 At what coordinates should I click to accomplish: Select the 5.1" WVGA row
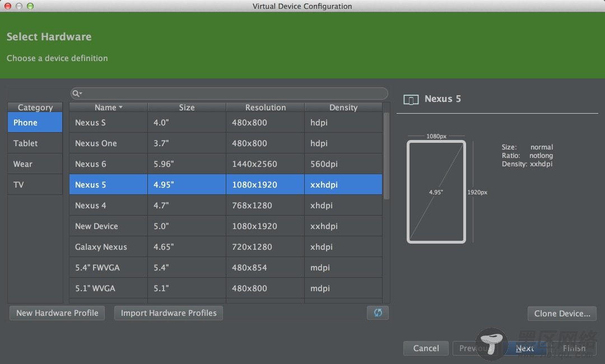pyautogui.click(x=226, y=288)
